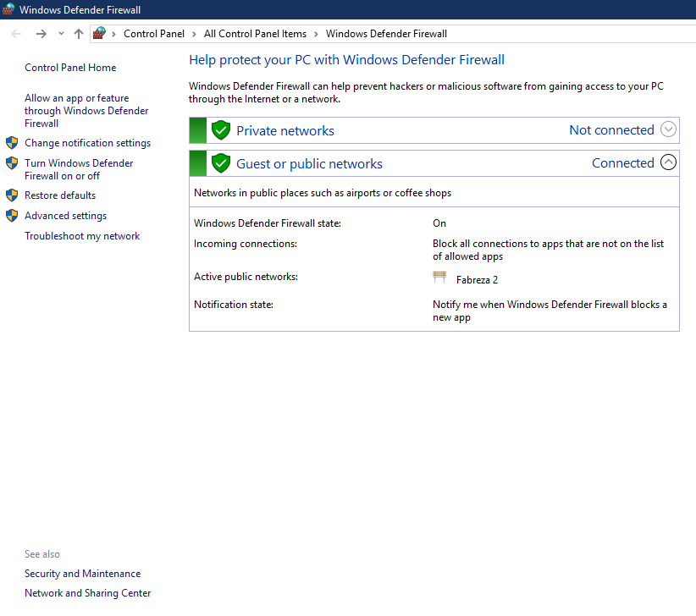Expand the chevron after All Control Panel Items
696x616 pixels.
(316, 34)
